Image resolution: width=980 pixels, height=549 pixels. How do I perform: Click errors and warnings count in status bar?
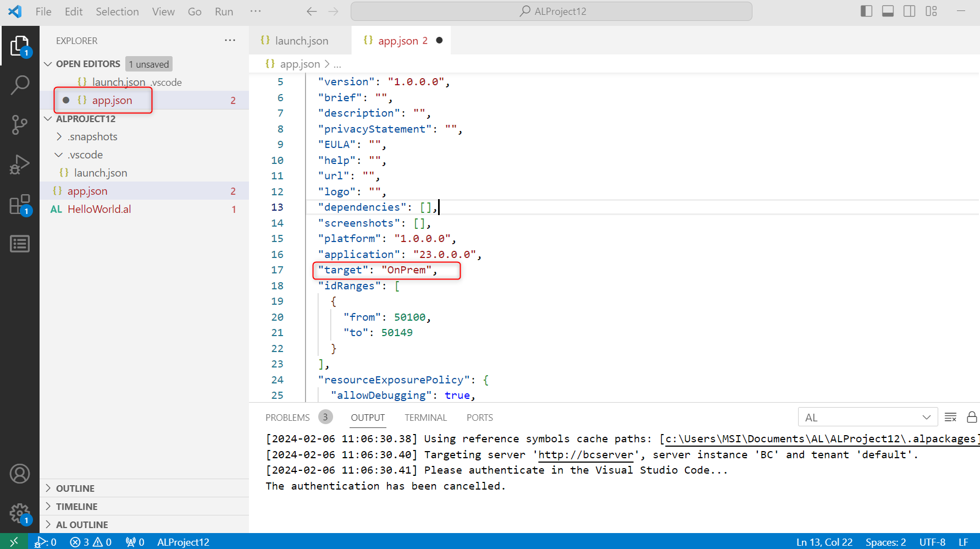(x=91, y=542)
